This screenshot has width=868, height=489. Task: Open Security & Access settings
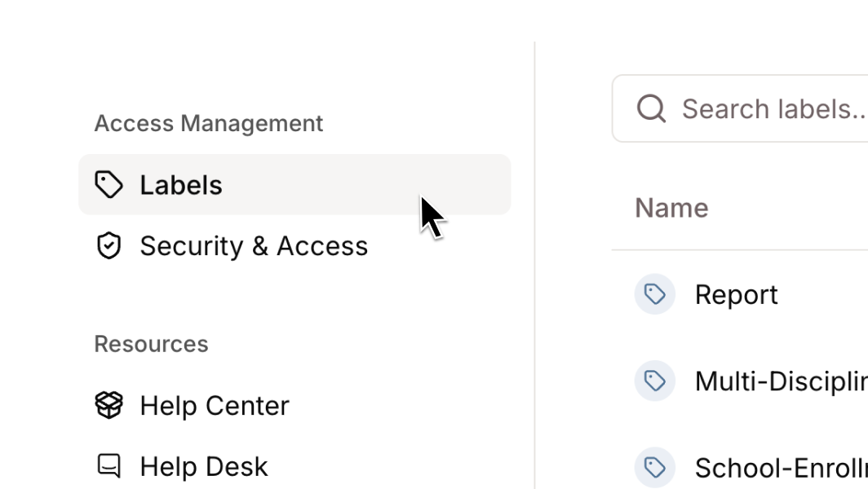pyautogui.click(x=294, y=245)
